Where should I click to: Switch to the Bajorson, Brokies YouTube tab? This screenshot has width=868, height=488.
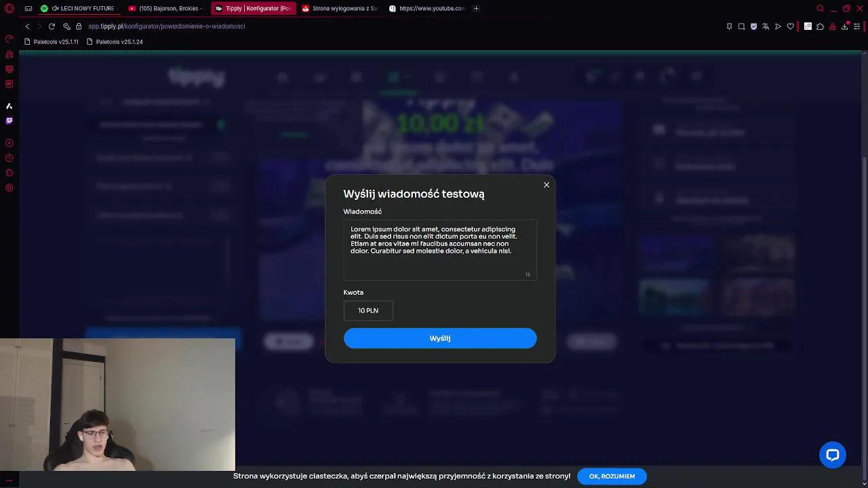click(x=166, y=9)
